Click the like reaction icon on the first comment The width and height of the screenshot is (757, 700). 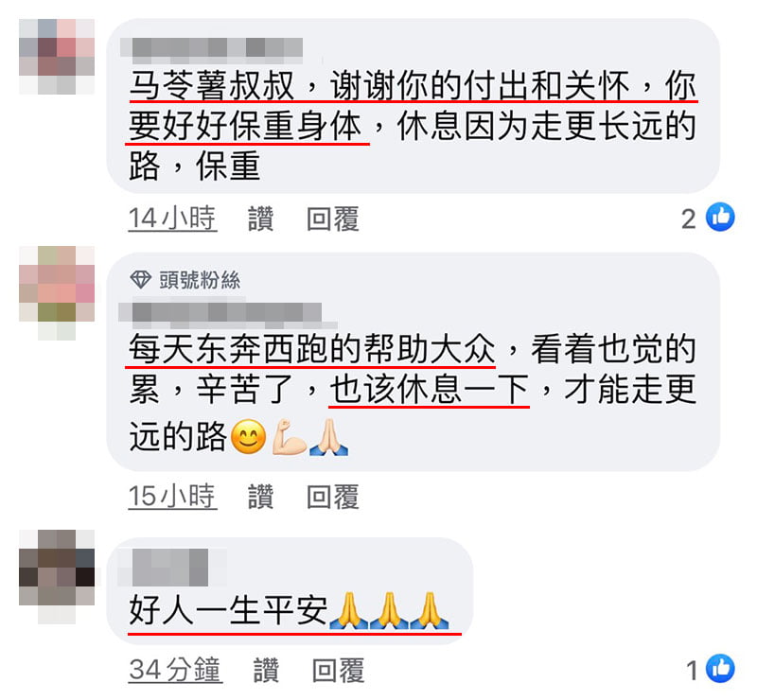720,218
